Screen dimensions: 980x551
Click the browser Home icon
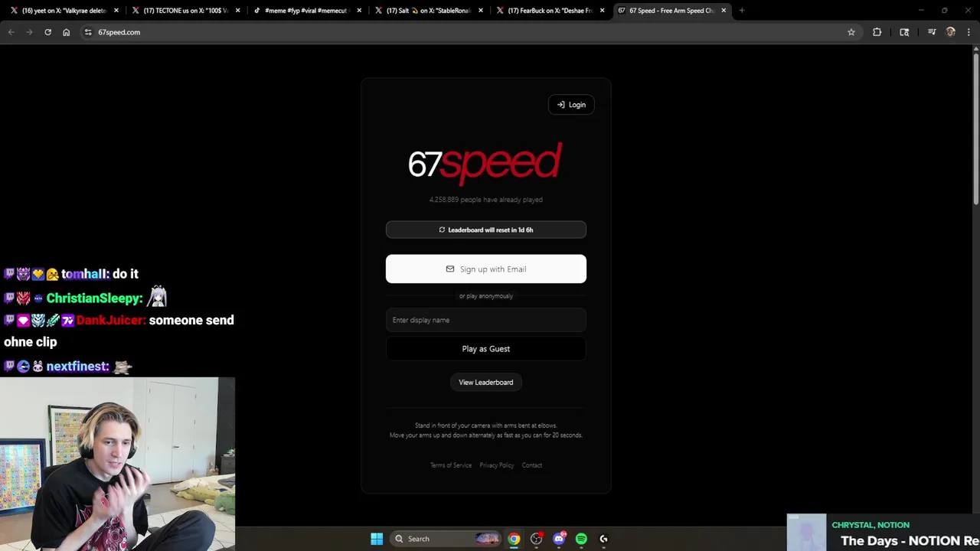[66, 32]
